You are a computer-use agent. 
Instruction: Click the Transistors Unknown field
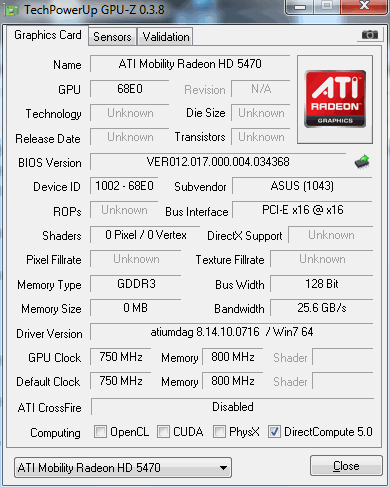[x=261, y=137]
